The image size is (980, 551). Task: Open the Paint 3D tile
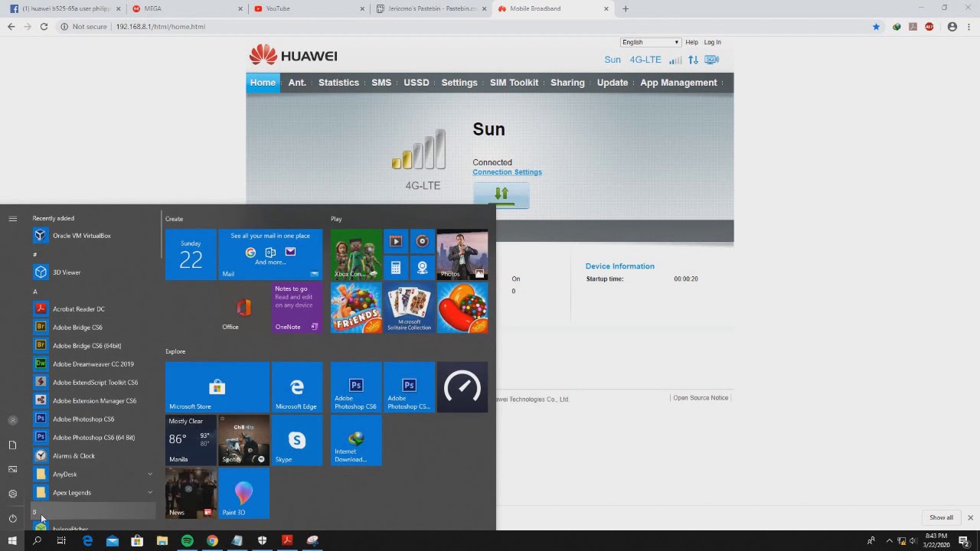(x=243, y=493)
